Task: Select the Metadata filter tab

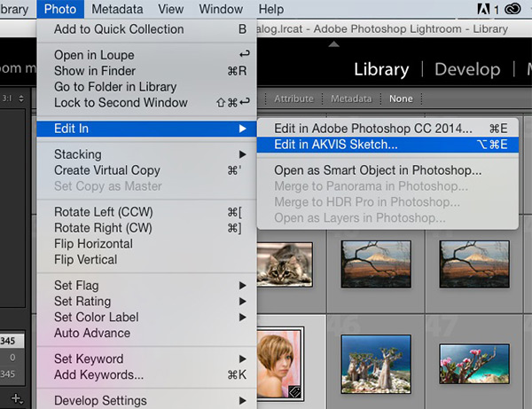Action: coord(351,98)
